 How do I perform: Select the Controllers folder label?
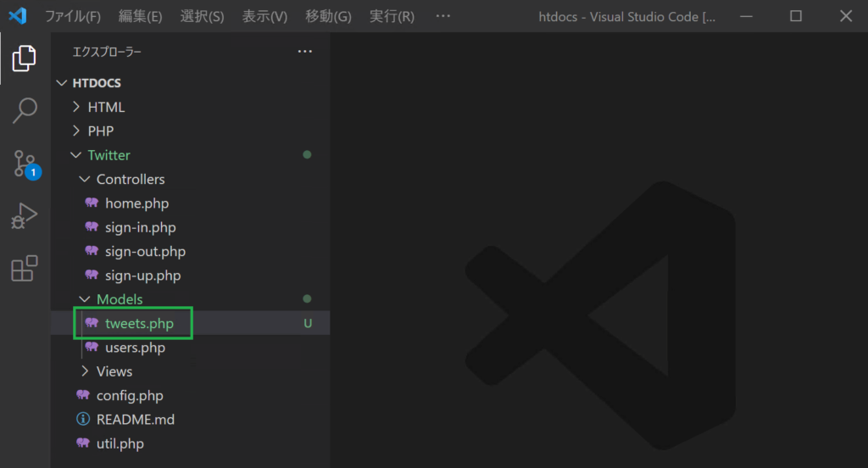point(131,179)
